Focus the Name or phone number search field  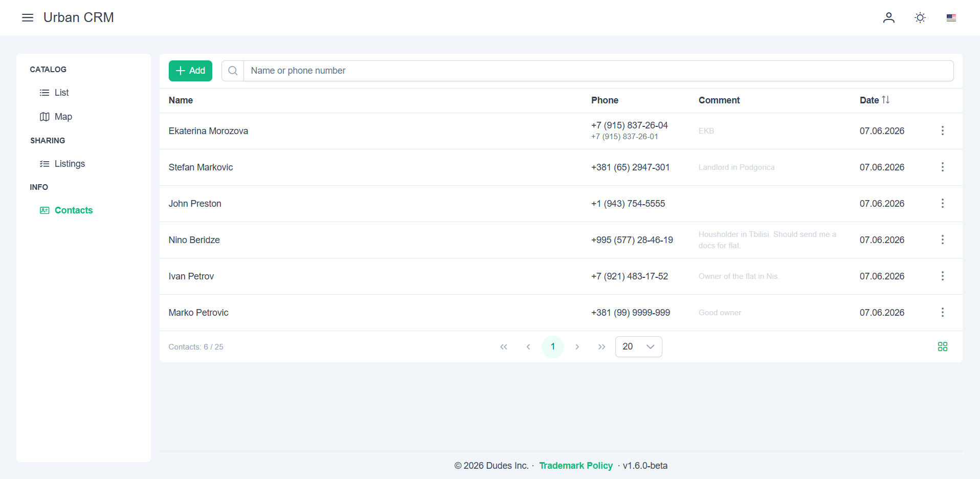[598, 71]
